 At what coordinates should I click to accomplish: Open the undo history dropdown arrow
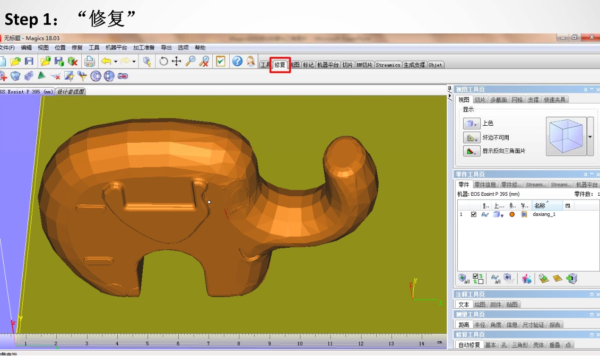tap(116, 62)
